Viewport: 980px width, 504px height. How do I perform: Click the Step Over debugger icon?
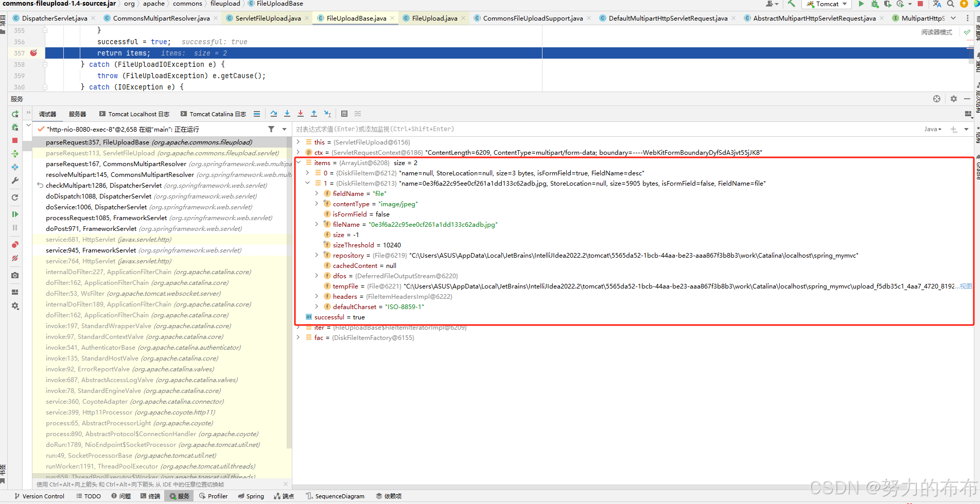click(274, 114)
